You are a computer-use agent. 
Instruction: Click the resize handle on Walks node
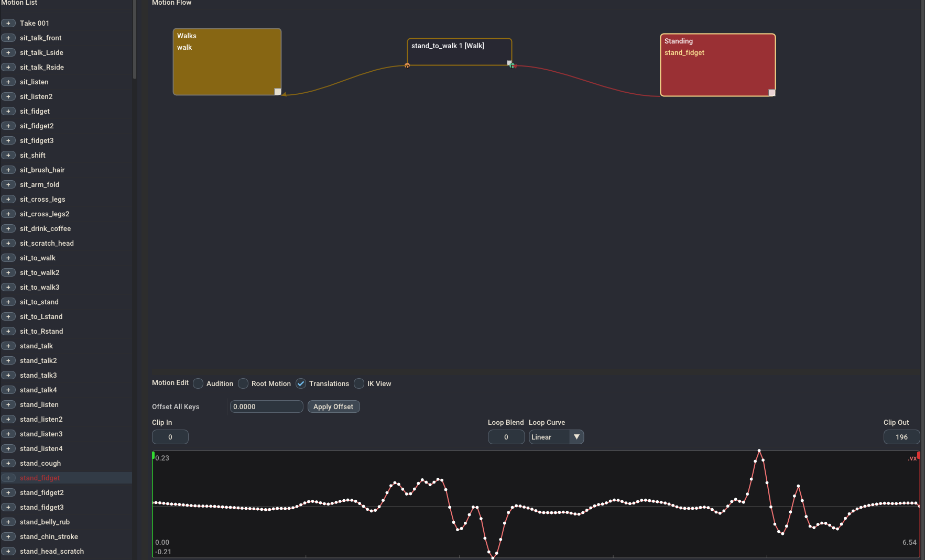tap(278, 92)
